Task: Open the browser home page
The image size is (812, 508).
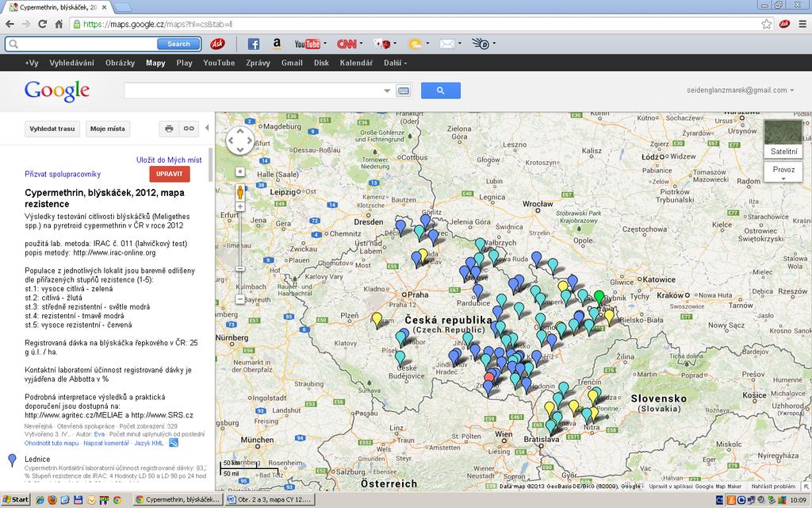Action: (59, 24)
